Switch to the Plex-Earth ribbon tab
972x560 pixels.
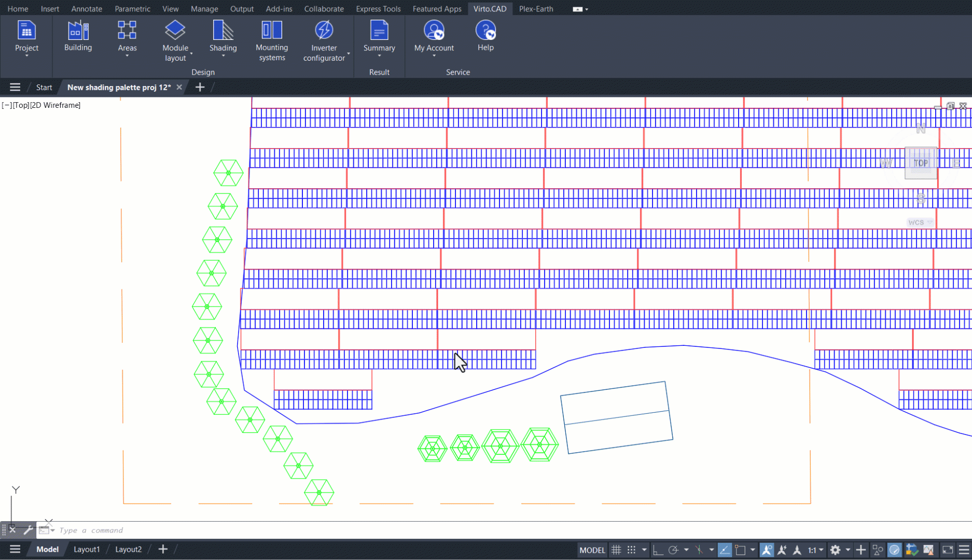[536, 9]
